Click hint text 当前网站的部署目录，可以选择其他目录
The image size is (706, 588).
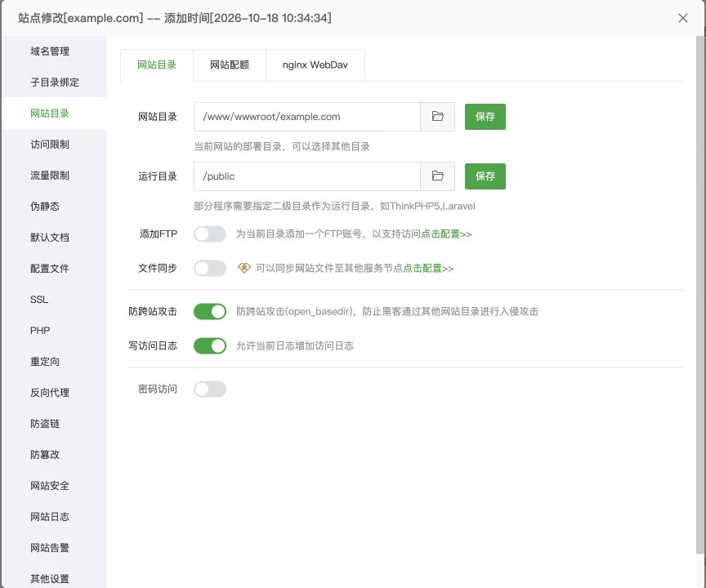pyautogui.click(x=282, y=146)
